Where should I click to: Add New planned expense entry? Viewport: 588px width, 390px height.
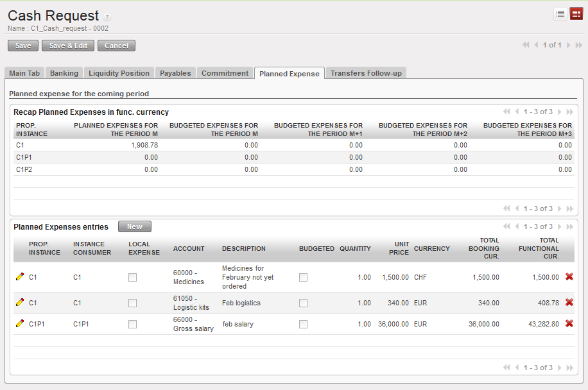click(135, 226)
